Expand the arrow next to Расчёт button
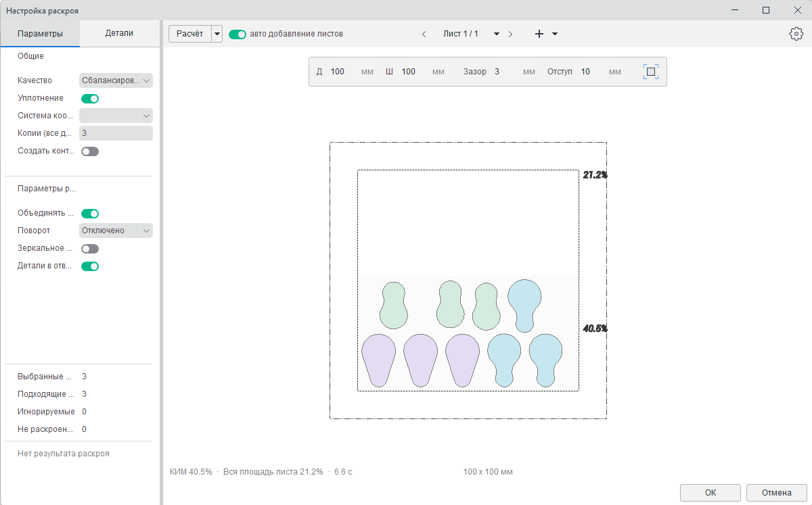812x505 pixels. click(x=217, y=34)
